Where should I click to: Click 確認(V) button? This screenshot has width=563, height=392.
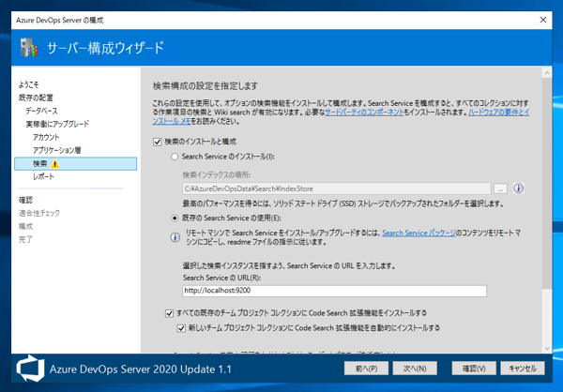(x=474, y=369)
